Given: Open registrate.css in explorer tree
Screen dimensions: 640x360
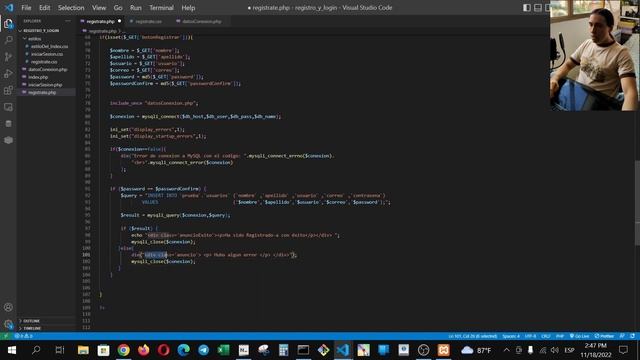Looking at the screenshot, I should [44, 62].
